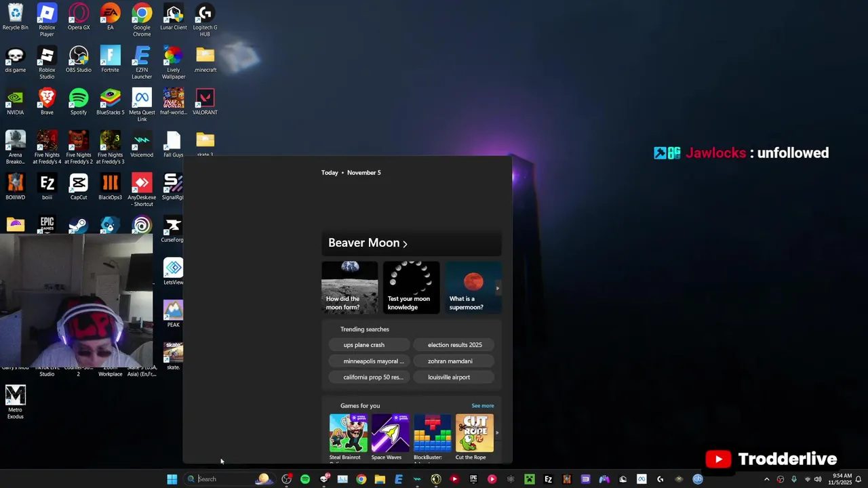Screen dimensions: 868x488
Task: Open Epic Games icon in taskbar
Action: coord(473,479)
